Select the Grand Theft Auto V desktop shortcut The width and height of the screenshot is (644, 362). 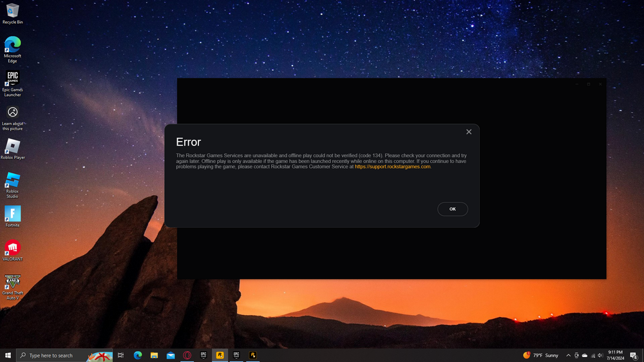pyautogui.click(x=12, y=287)
